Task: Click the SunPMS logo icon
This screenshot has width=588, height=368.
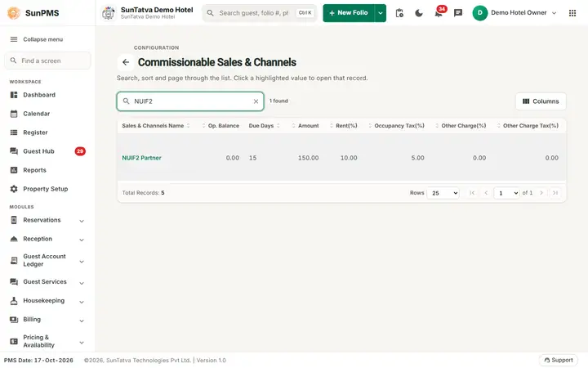Action: pyautogui.click(x=14, y=13)
